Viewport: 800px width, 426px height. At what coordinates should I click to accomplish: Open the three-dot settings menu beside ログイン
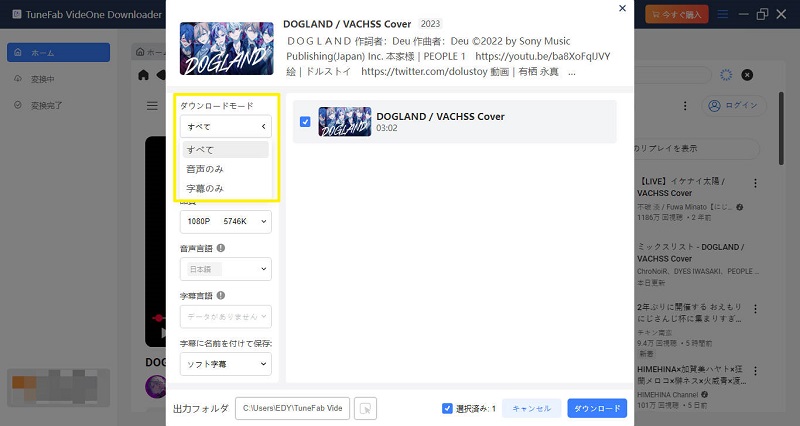(x=685, y=106)
